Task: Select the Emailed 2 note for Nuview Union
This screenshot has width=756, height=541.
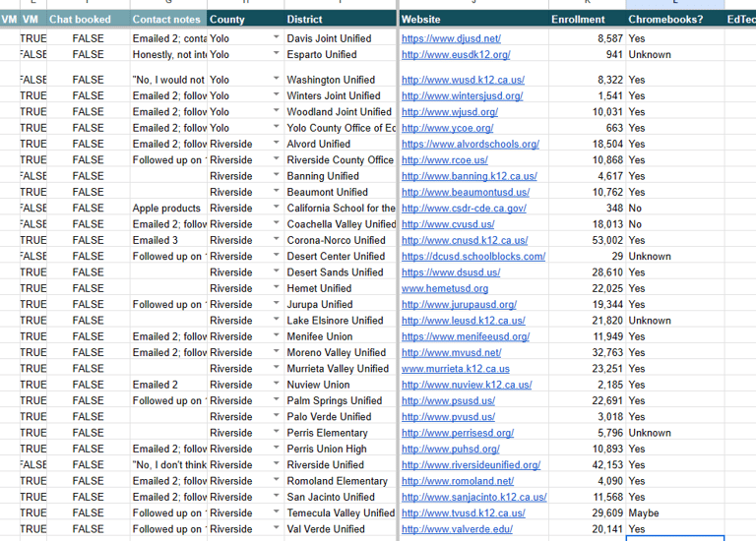Action: (168, 385)
